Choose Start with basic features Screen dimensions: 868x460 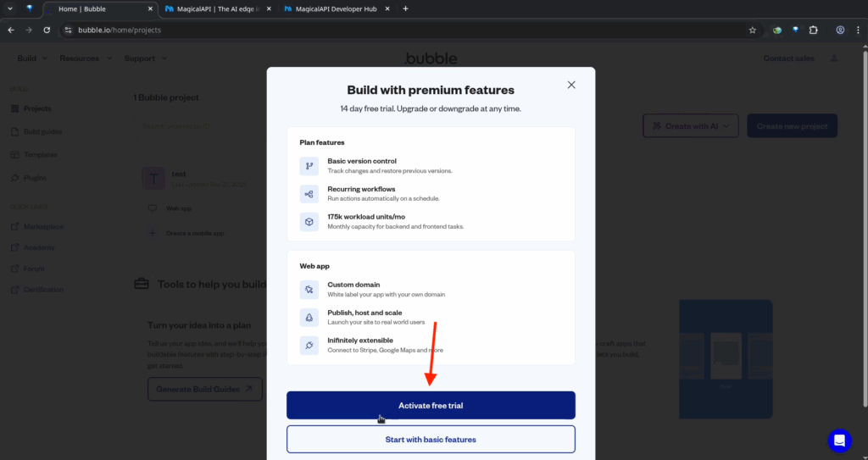click(x=431, y=440)
